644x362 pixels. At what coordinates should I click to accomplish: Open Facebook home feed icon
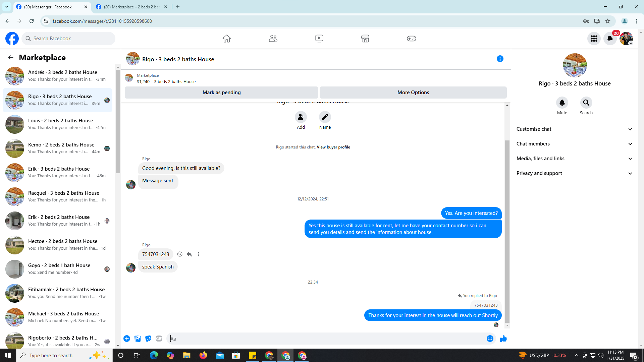point(227,39)
